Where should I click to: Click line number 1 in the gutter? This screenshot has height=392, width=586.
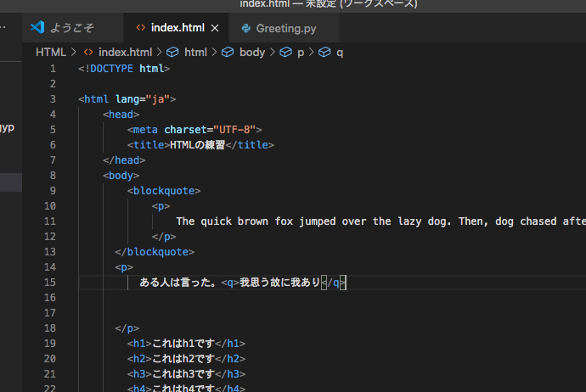tap(53, 69)
